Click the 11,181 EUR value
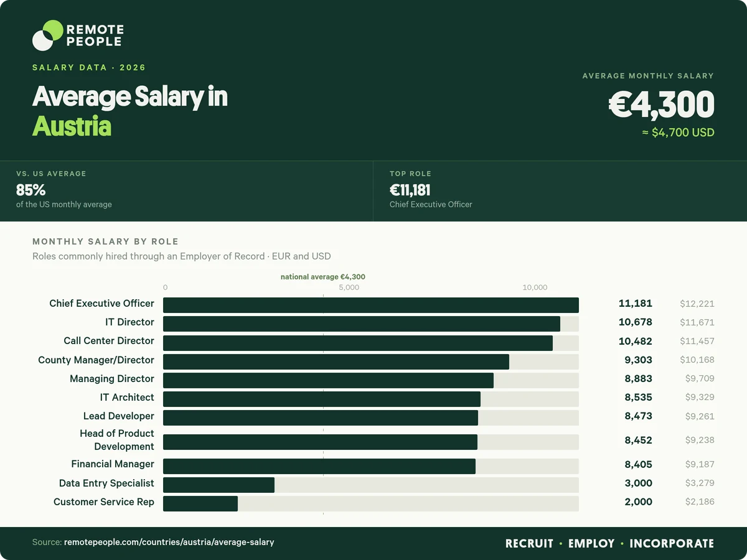The image size is (747, 560). [635, 304]
